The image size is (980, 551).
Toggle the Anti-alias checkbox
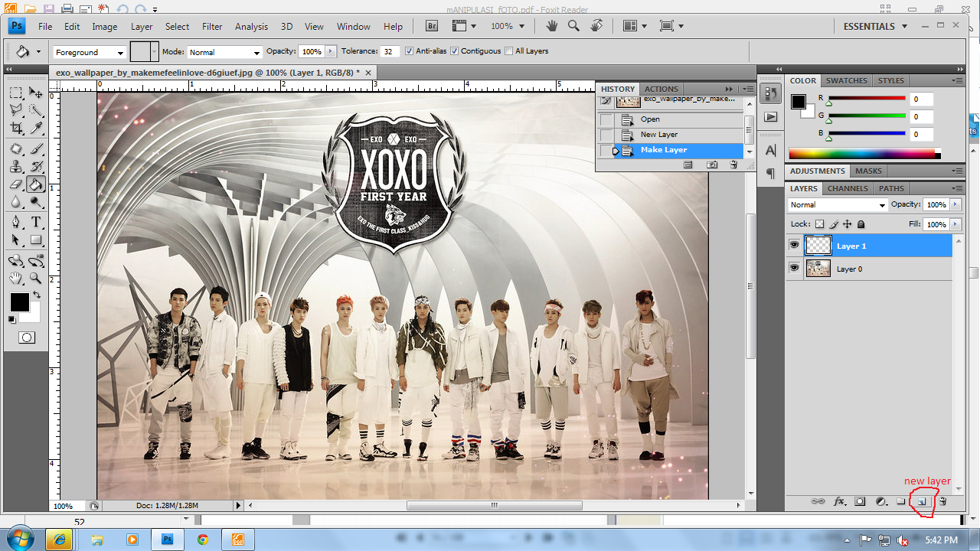(410, 51)
